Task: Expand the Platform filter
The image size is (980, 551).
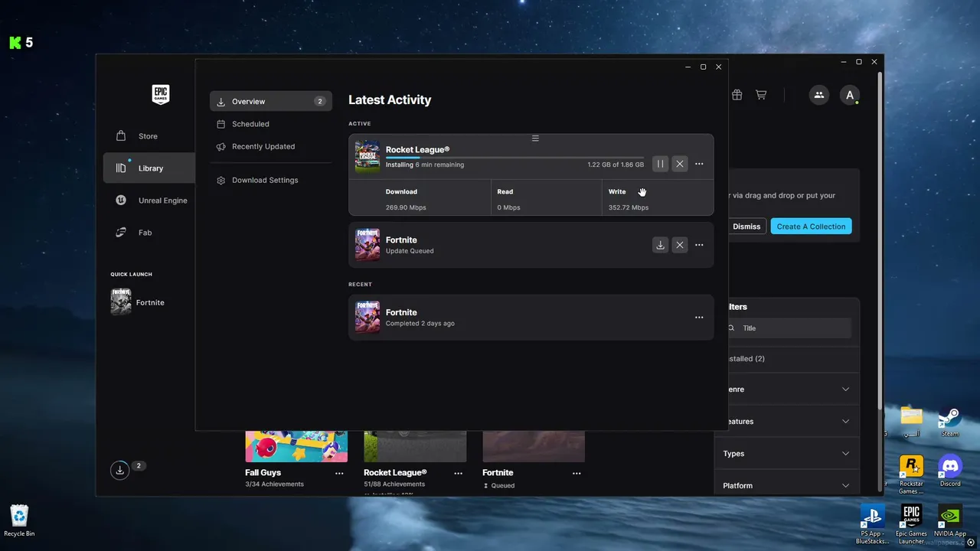Action: point(787,486)
